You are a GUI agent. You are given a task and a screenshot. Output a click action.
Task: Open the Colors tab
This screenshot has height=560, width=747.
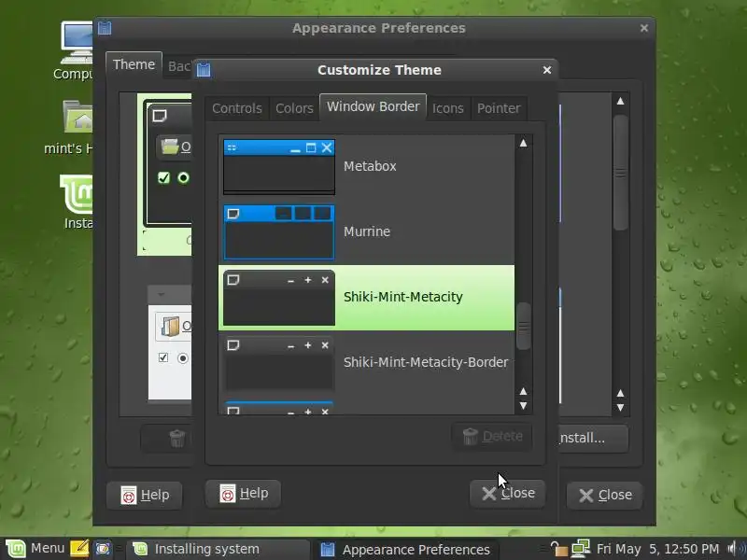pyautogui.click(x=294, y=108)
